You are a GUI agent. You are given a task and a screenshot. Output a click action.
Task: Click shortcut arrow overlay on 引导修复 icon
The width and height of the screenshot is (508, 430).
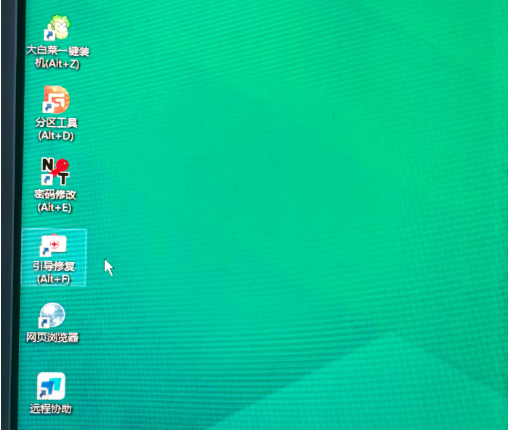pos(45,251)
